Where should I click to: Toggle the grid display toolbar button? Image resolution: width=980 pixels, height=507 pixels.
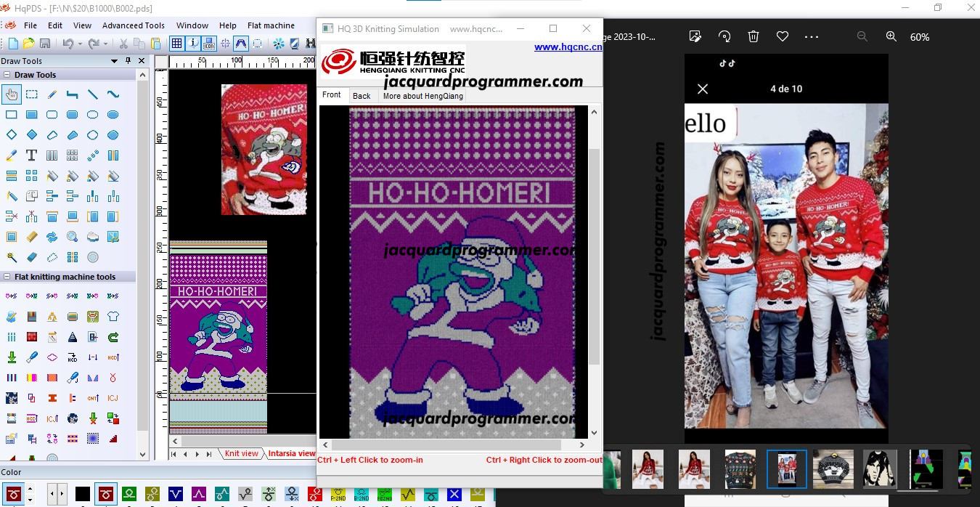[x=176, y=44]
